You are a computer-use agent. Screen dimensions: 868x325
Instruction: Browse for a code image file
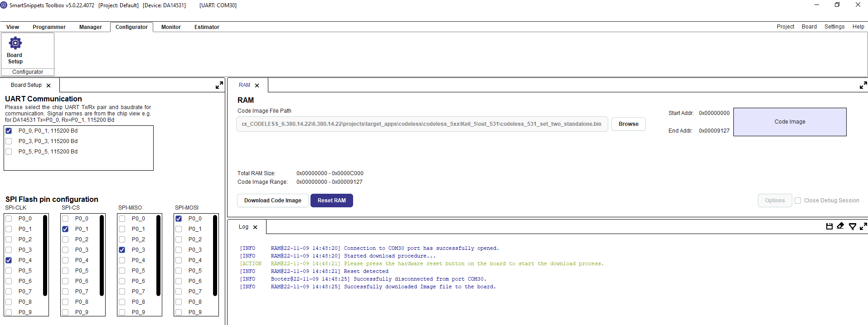click(628, 124)
